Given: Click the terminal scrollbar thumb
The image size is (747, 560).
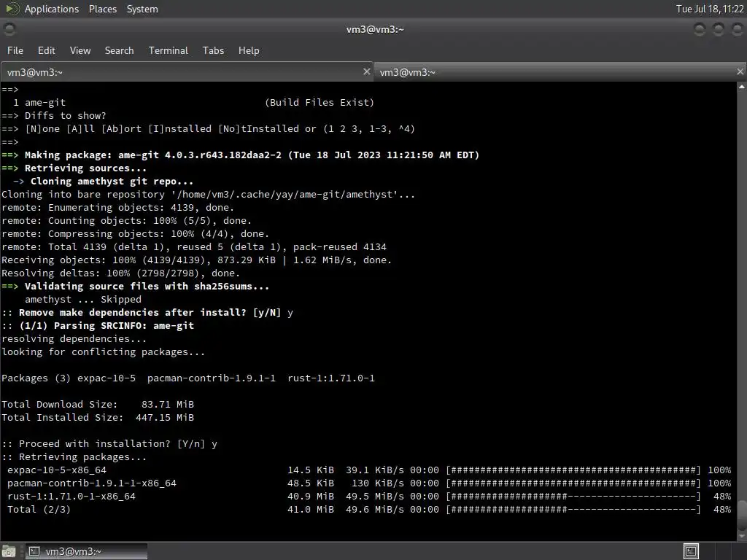Looking at the screenshot, I should [742, 514].
